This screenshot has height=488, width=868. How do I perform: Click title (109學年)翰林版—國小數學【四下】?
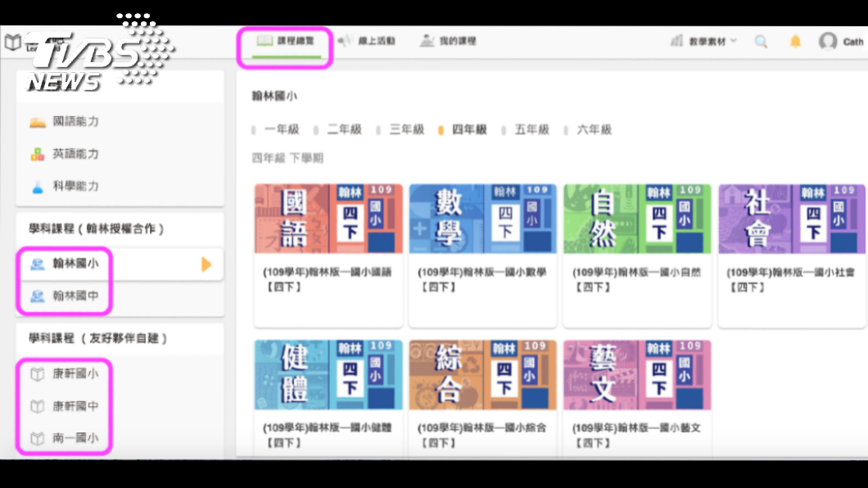click(x=481, y=279)
